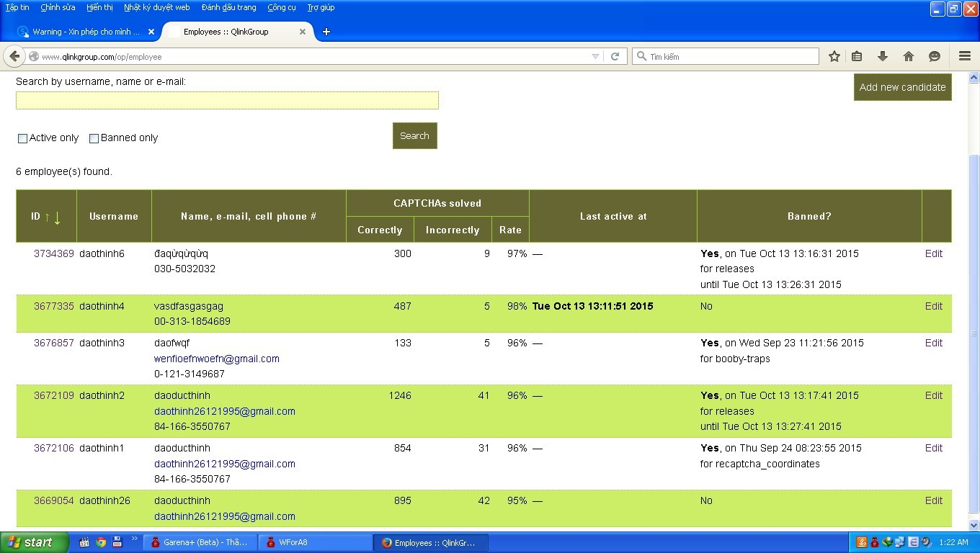Reload the page with the refresh icon
This screenshot has height=553, width=980.
coord(615,56)
